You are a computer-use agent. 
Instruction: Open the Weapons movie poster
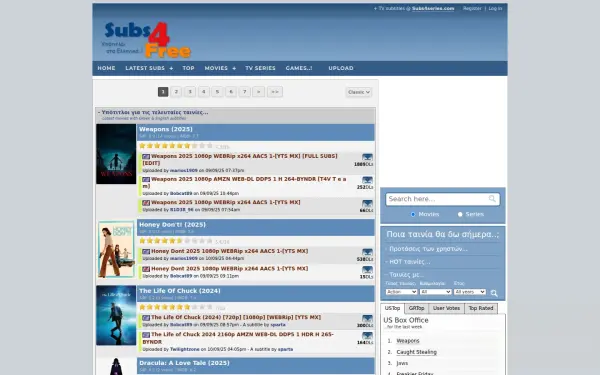pyautogui.click(x=116, y=154)
